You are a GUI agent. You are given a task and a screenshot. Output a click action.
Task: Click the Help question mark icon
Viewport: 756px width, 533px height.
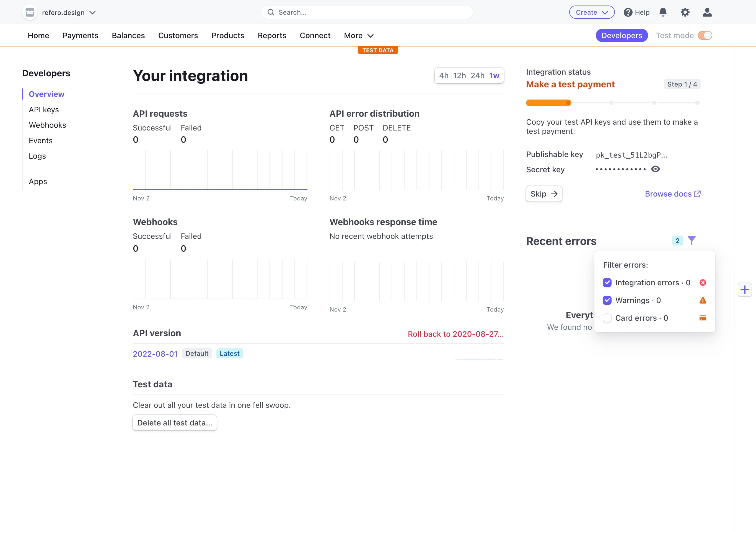tap(628, 12)
